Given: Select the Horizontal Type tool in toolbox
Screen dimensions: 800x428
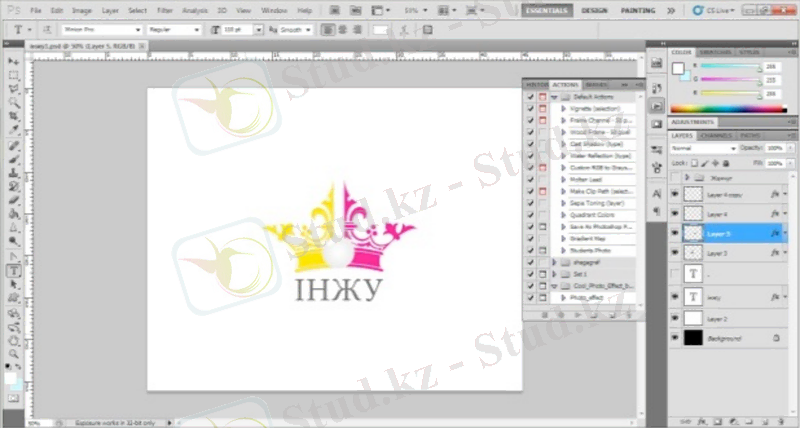Looking at the screenshot, I should point(14,270).
